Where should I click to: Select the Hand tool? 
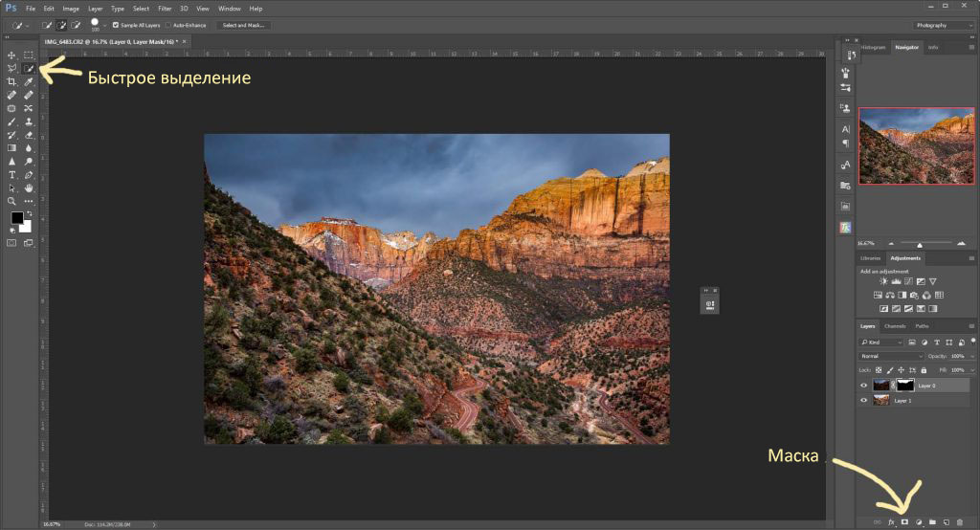[29, 188]
